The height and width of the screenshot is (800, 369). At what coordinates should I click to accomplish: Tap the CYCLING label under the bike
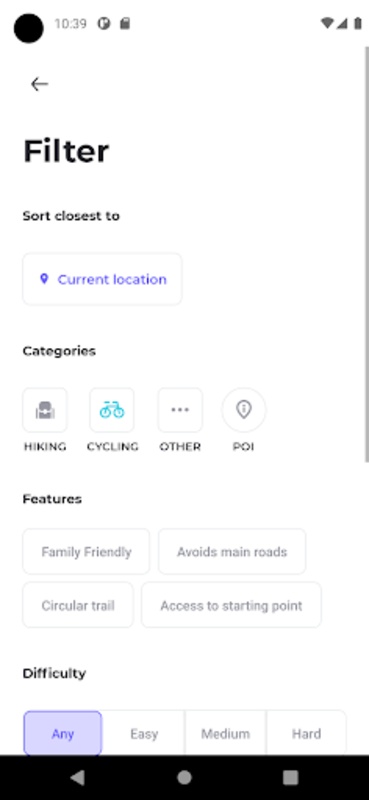112,446
